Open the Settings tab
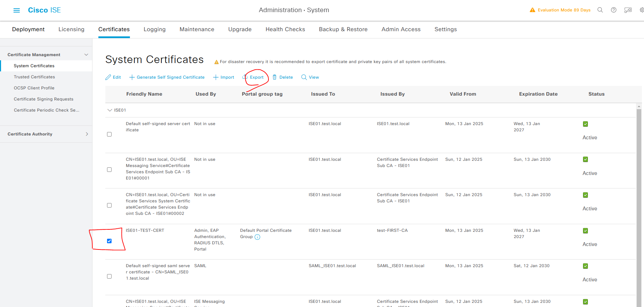 [x=445, y=29]
